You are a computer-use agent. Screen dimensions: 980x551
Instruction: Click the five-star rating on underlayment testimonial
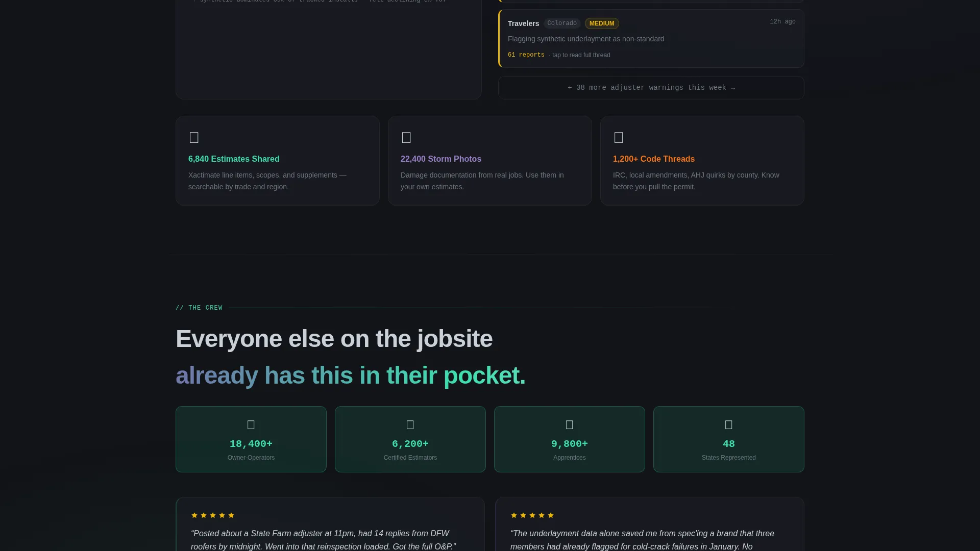click(x=532, y=515)
